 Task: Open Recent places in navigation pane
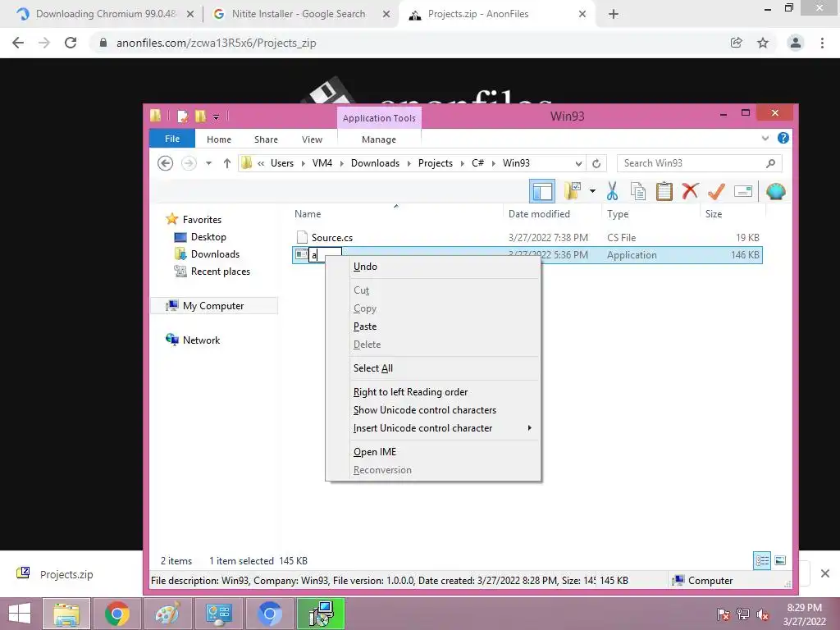[x=220, y=271]
